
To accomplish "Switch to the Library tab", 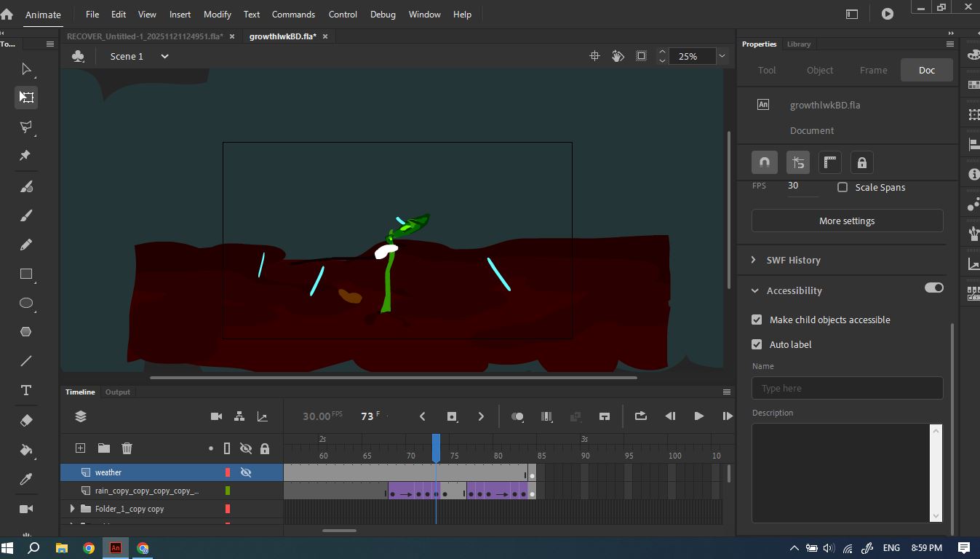I will click(798, 44).
